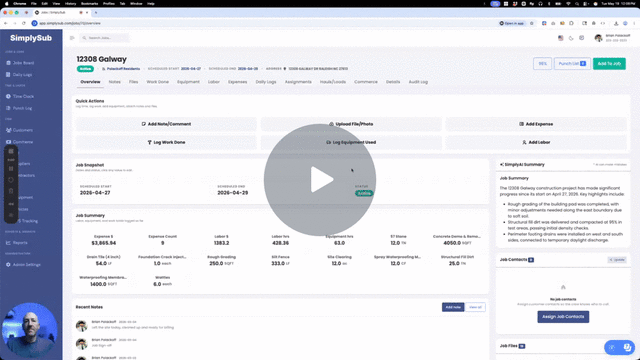Click the Add note button in Recent Notes

pyautogui.click(x=453, y=307)
